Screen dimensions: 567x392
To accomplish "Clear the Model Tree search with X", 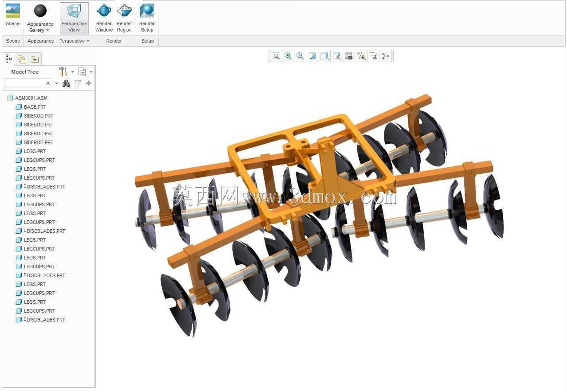I will pos(48,83).
